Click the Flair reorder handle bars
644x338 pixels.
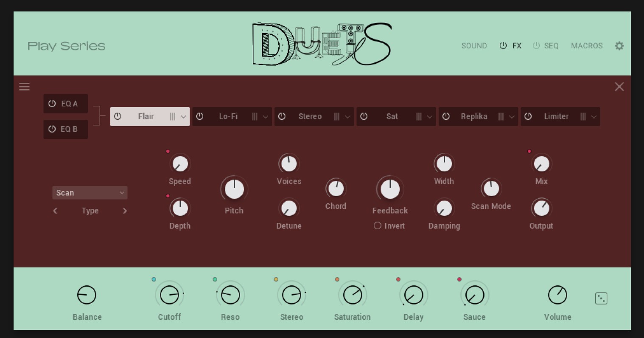173,116
